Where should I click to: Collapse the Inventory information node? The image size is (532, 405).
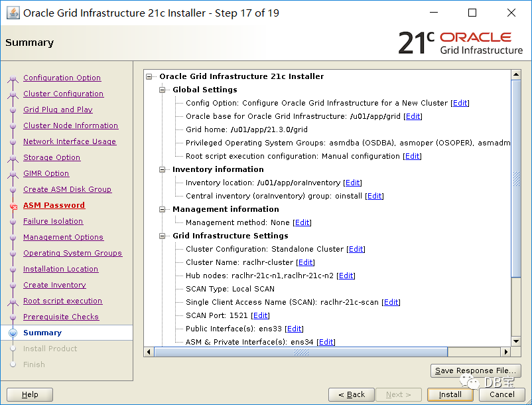click(x=162, y=170)
